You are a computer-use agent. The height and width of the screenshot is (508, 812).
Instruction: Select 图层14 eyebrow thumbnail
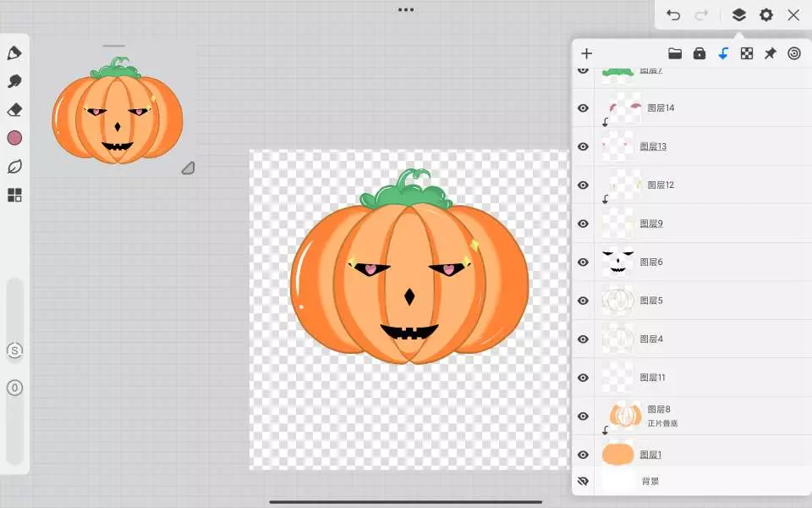(626, 108)
